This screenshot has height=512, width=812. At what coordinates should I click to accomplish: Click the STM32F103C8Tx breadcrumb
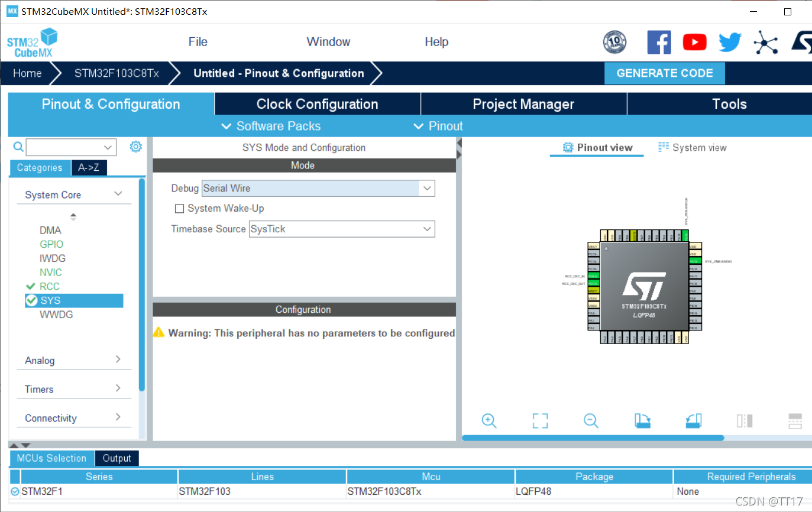(117, 73)
